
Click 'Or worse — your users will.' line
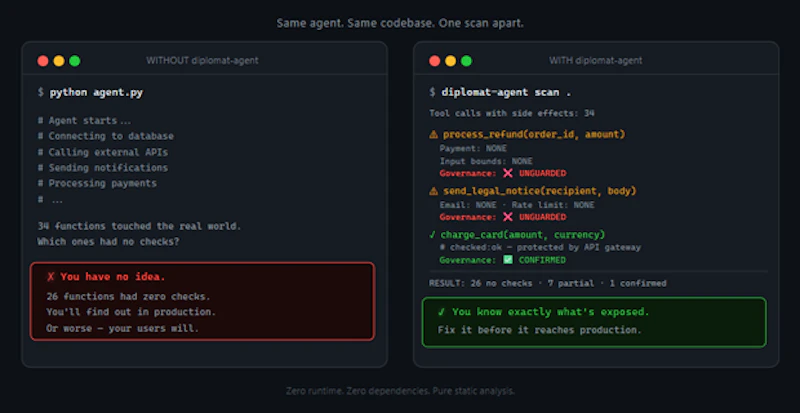[122, 328]
